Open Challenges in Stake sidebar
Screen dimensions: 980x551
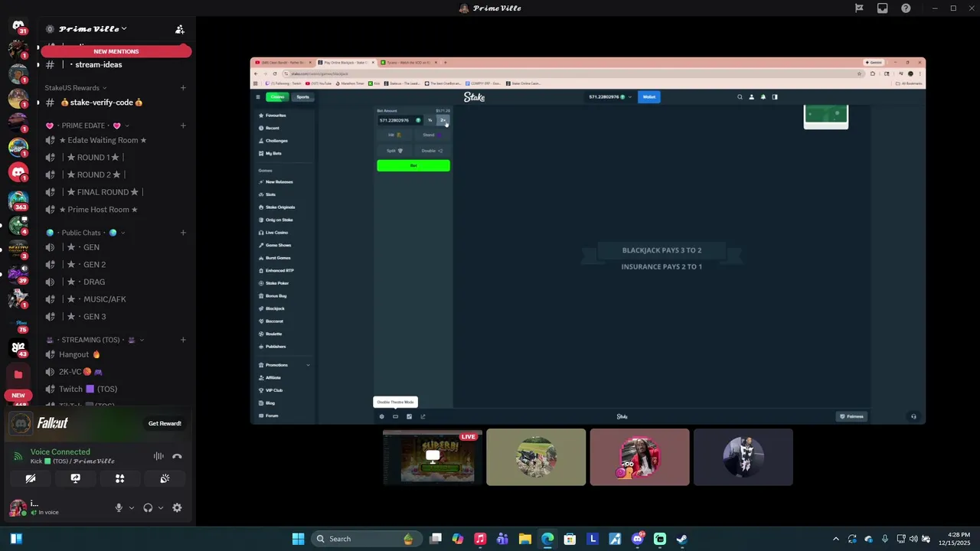click(276, 141)
